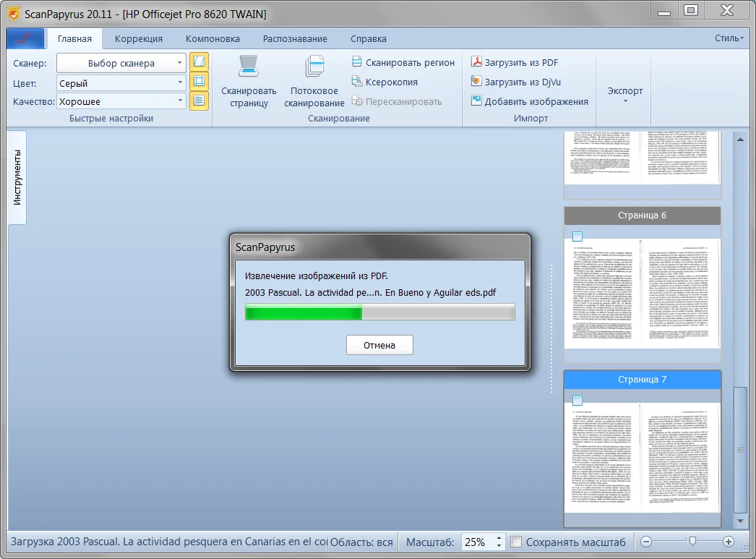
Task: Add images (Добавить изображения)
Action: [x=529, y=102]
